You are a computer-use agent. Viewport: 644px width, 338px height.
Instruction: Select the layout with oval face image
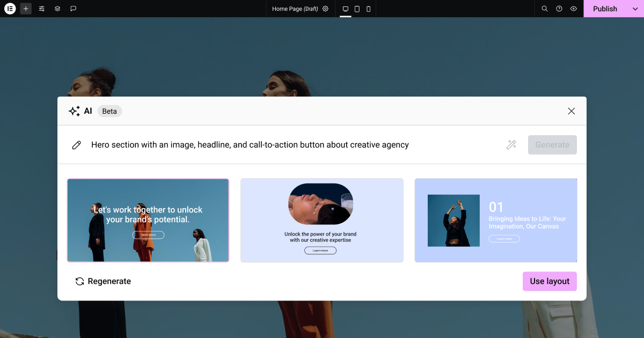(x=322, y=220)
